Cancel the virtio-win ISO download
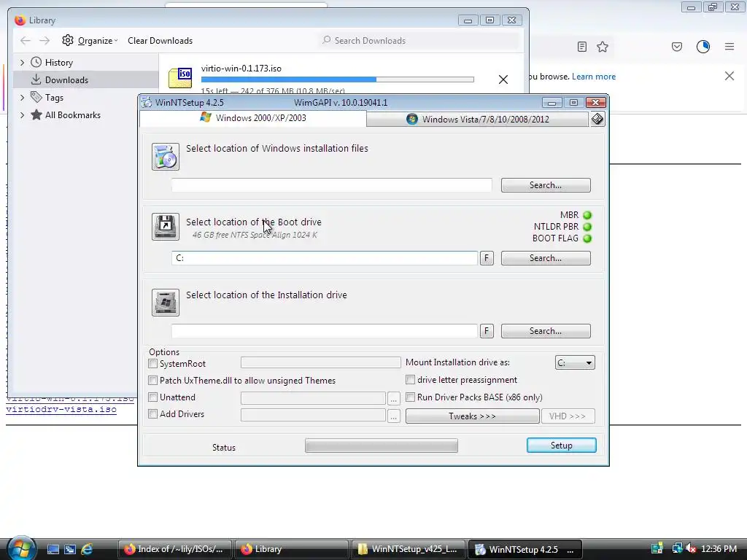This screenshot has height=560, width=747. point(503,79)
